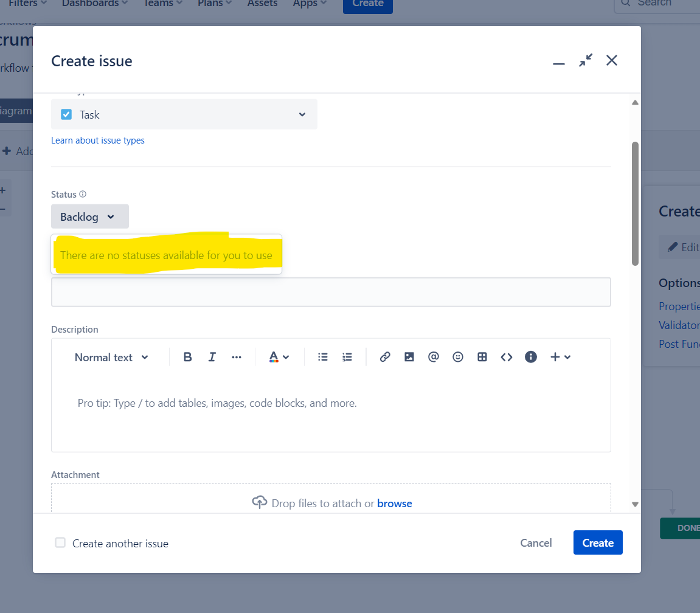Image resolution: width=700 pixels, height=613 pixels.
Task: Minimize the Create issue dialog
Action: point(558,63)
